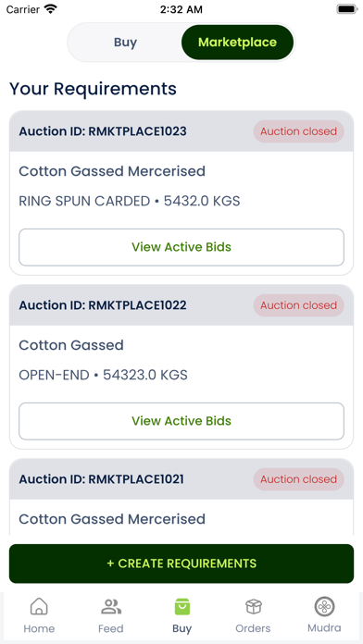Open the Feed people icon

tap(110, 606)
